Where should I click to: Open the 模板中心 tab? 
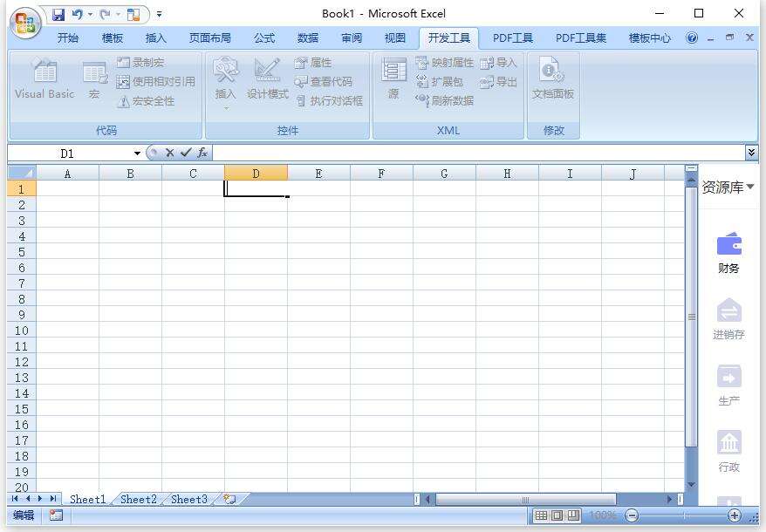click(650, 38)
